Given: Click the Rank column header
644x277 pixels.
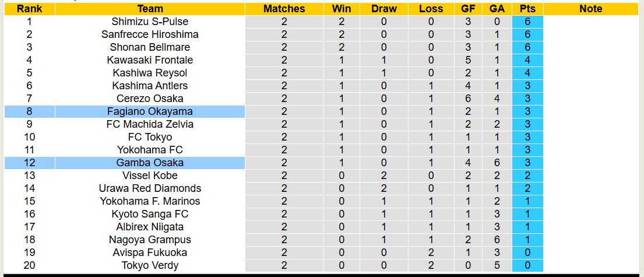Looking at the screenshot, I should click(x=29, y=9).
